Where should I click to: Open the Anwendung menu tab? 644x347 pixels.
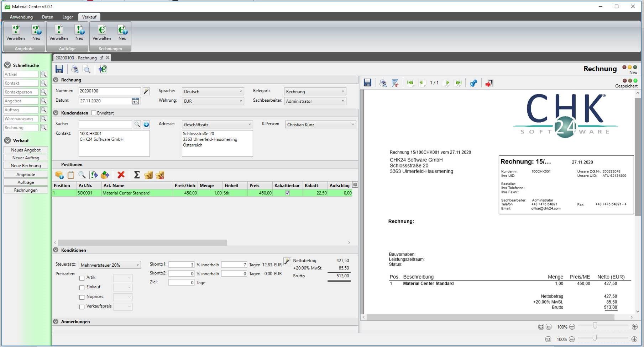[21, 17]
